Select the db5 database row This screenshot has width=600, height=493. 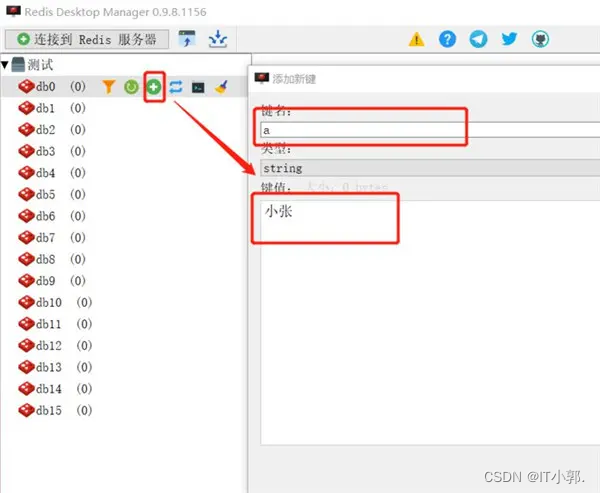click(124, 194)
